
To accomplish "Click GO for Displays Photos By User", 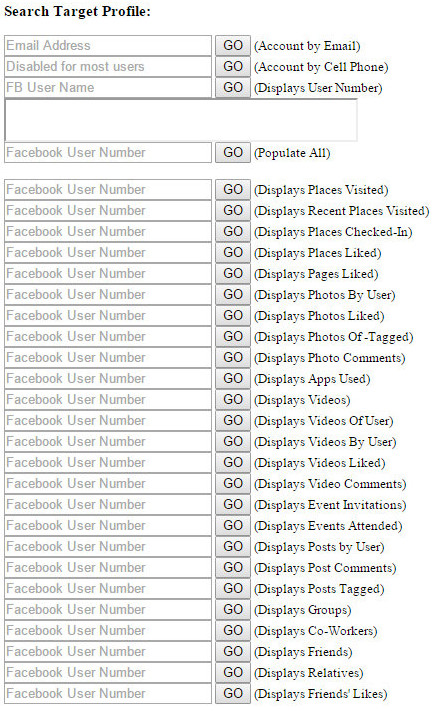I will [x=233, y=295].
